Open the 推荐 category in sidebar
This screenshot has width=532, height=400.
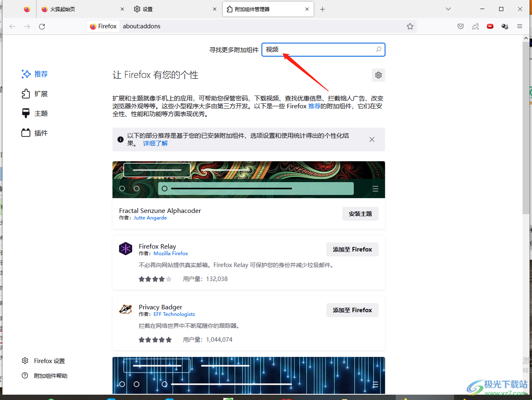35,74
